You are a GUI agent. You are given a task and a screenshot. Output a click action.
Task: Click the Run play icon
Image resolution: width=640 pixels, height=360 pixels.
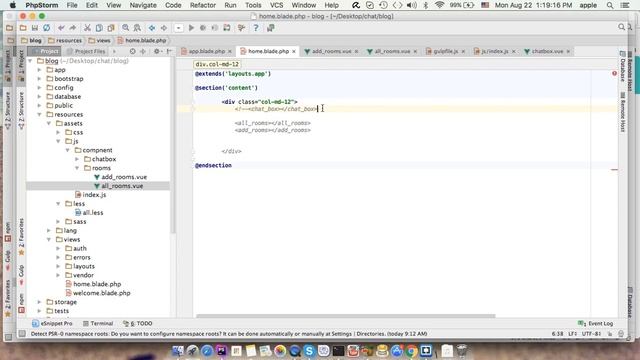click(191, 28)
